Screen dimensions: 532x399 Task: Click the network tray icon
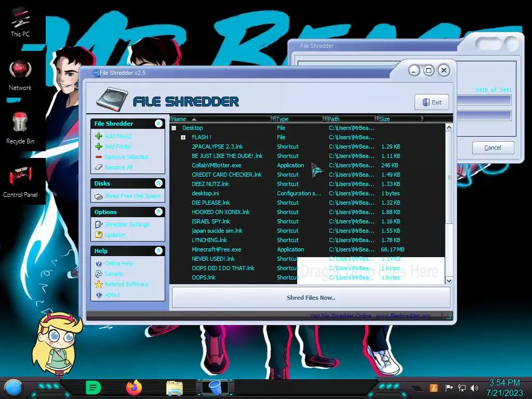(461, 388)
